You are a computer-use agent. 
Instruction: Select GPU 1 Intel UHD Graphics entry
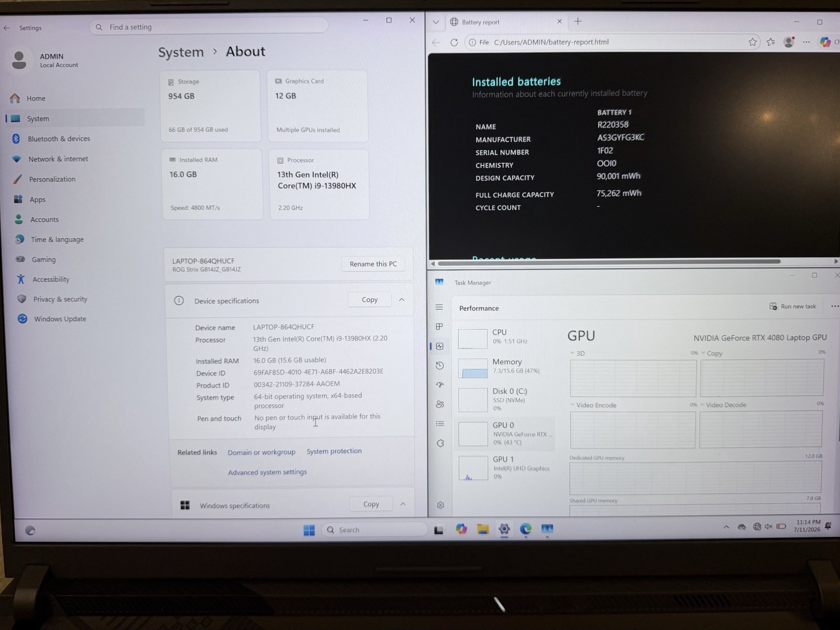[506, 468]
